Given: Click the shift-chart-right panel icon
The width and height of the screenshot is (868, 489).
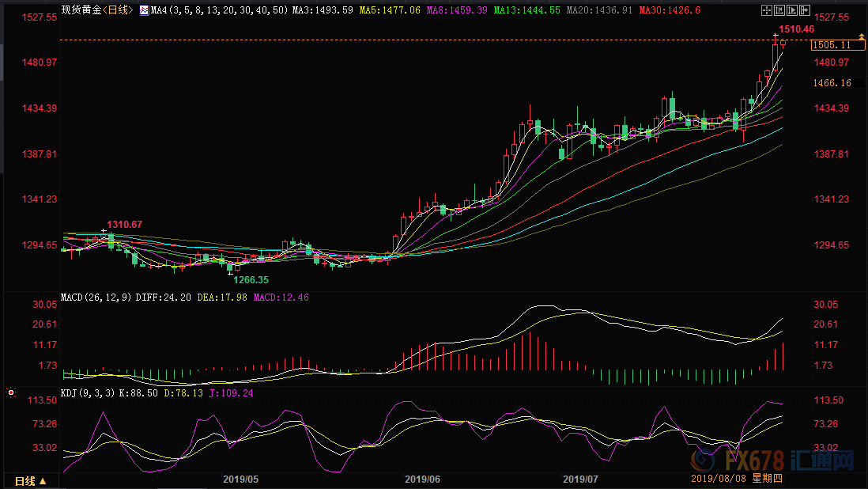Looking at the screenshot, I should [803, 11].
